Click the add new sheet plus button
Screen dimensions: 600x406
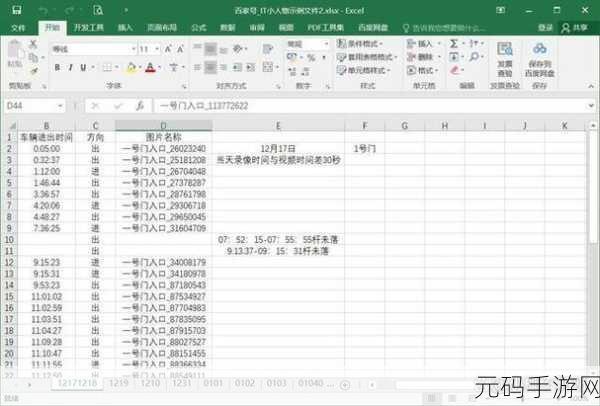point(345,385)
